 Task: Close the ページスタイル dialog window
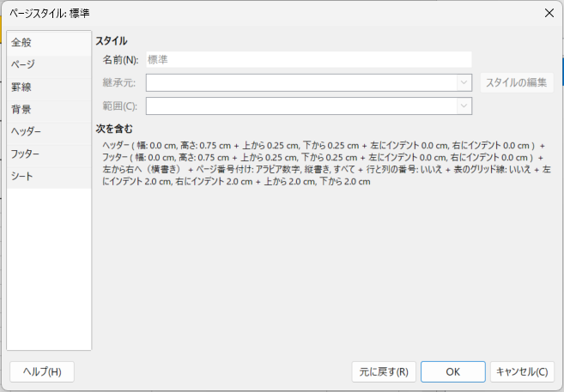pyautogui.click(x=548, y=12)
